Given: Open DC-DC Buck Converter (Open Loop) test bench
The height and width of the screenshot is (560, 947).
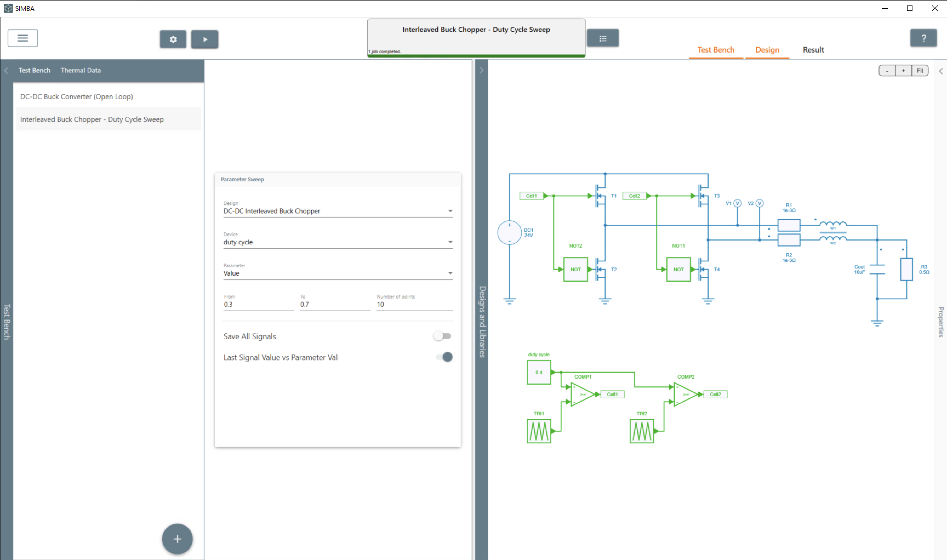Looking at the screenshot, I should click(108, 97).
